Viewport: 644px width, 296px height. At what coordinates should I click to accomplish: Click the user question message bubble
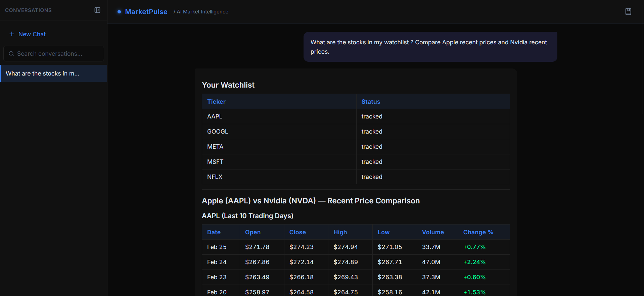[430, 47]
